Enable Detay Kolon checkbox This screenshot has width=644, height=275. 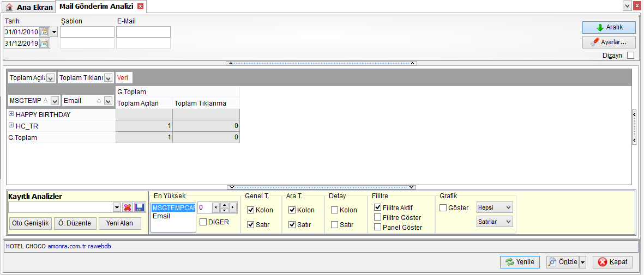[335, 210]
